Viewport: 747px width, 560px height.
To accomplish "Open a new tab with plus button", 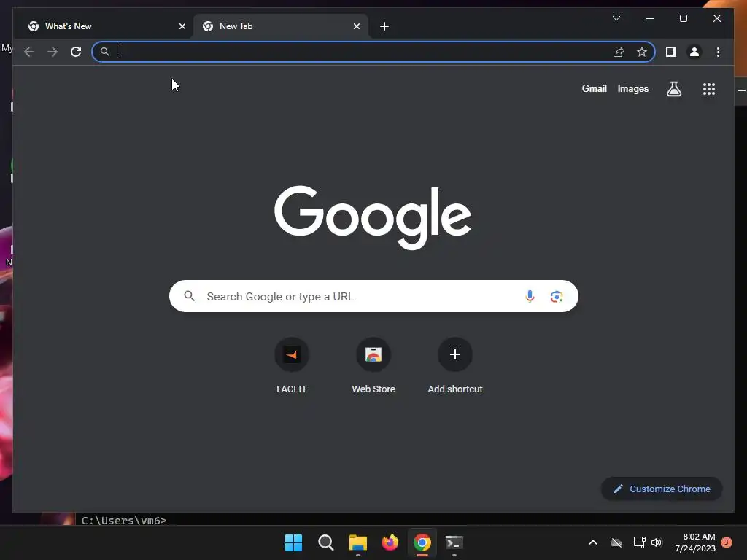I will coord(384,26).
